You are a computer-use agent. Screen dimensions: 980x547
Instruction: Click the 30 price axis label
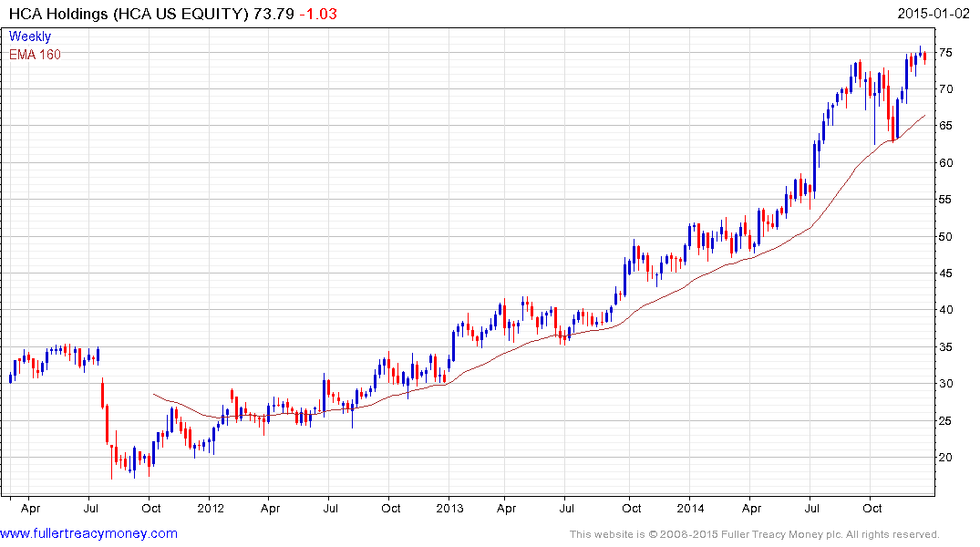945,384
